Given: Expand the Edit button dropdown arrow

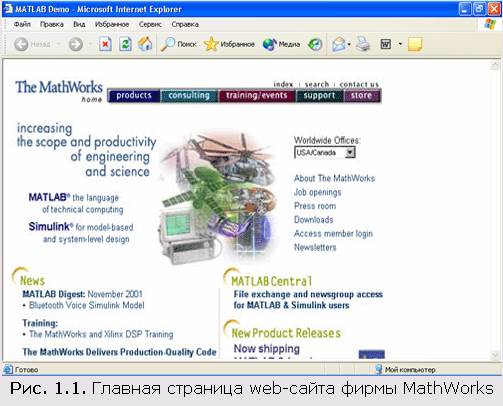Looking at the screenshot, I should coord(400,44).
